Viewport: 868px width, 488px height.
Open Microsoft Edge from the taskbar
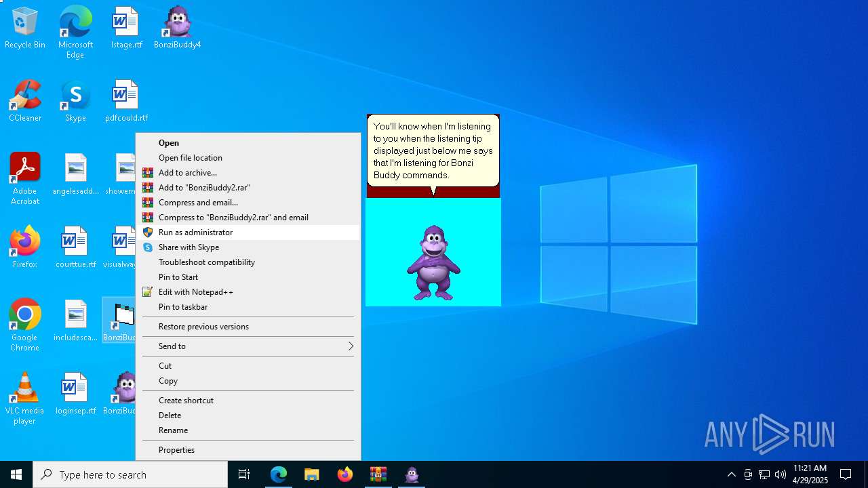279,474
